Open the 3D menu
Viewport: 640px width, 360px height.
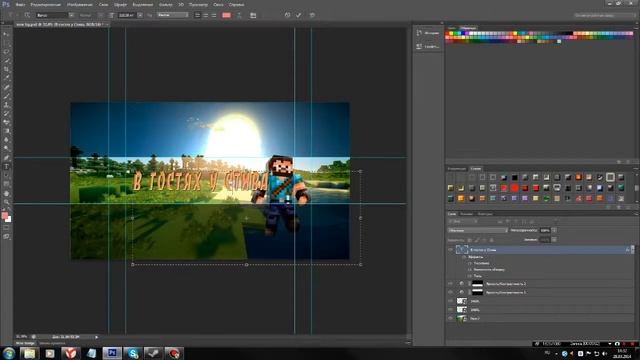point(181,4)
